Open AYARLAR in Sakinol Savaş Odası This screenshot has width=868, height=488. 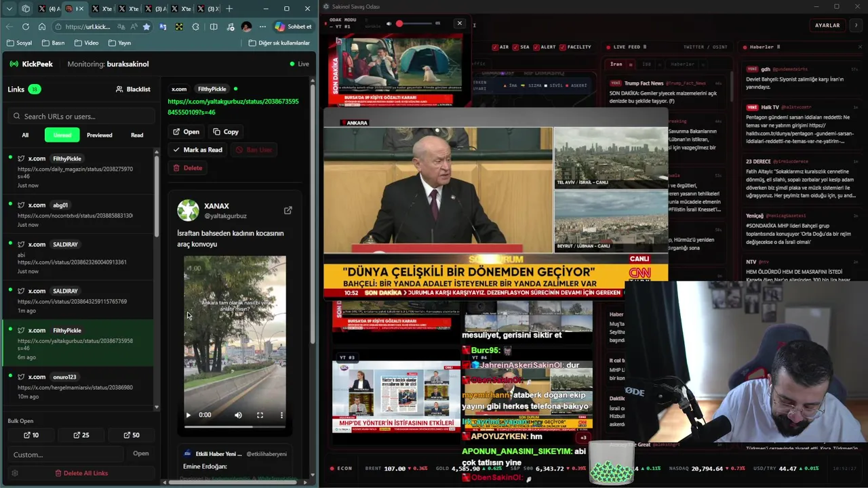[827, 25]
